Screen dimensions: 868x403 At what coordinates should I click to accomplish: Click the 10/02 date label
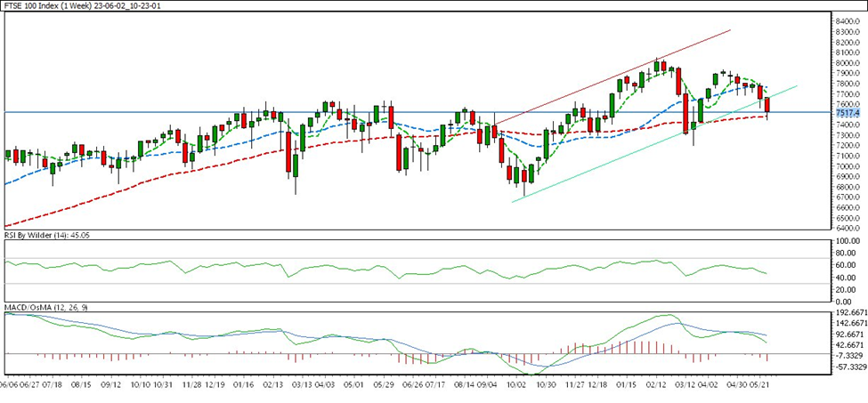(516, 383)
